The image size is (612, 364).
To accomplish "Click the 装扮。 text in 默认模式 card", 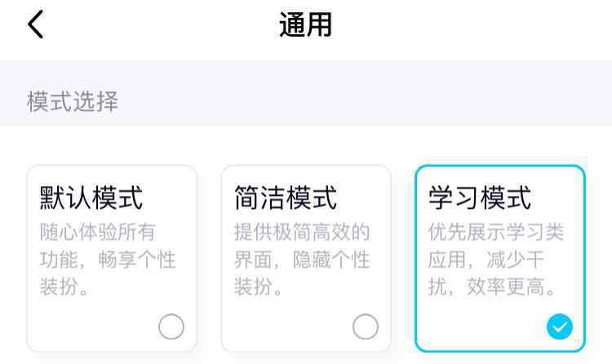I will pos(64,287).
